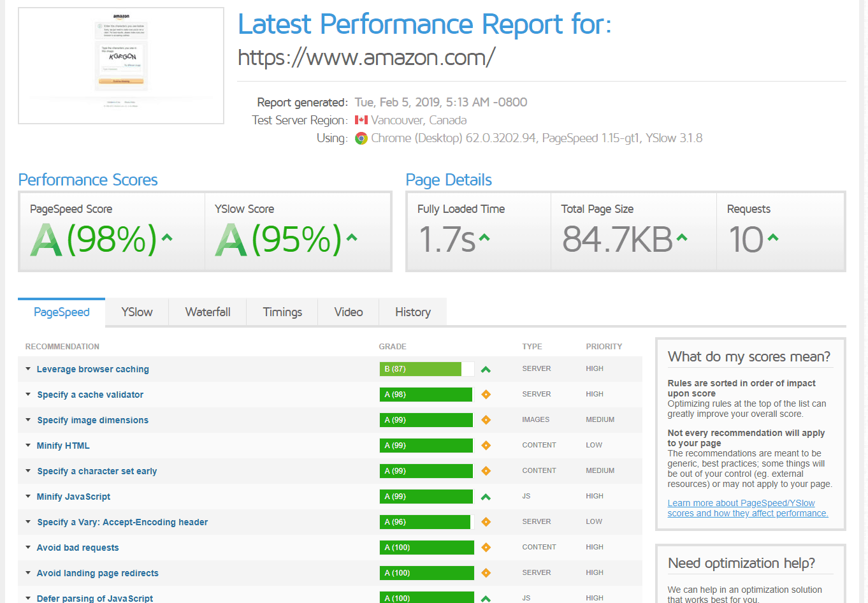This screenshot has height=603, width=868.
Task: Open the Specify image dimensions link
Action: point(92,420)
